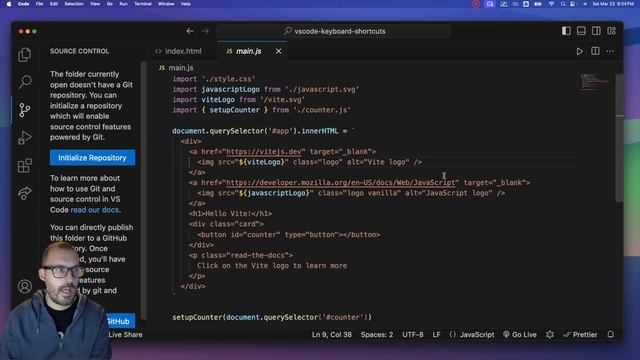Open the Extensions view

(24, 165)
